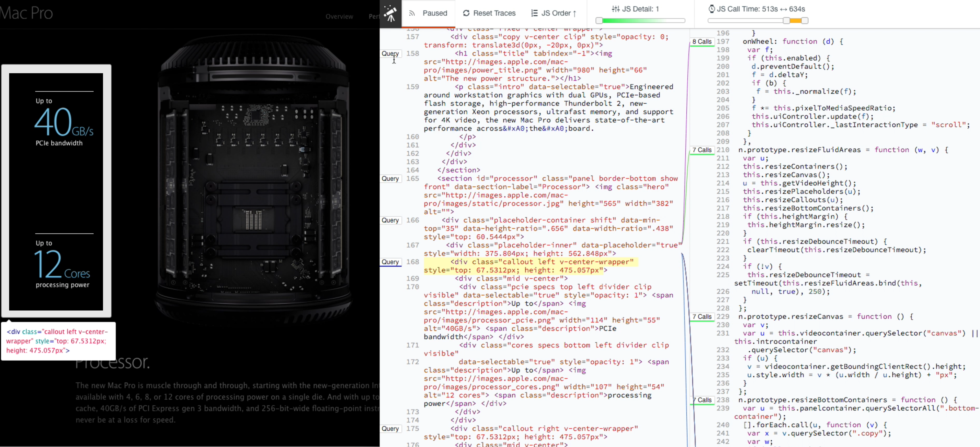Click the JS Order sort icon

(x=534, y=13)
